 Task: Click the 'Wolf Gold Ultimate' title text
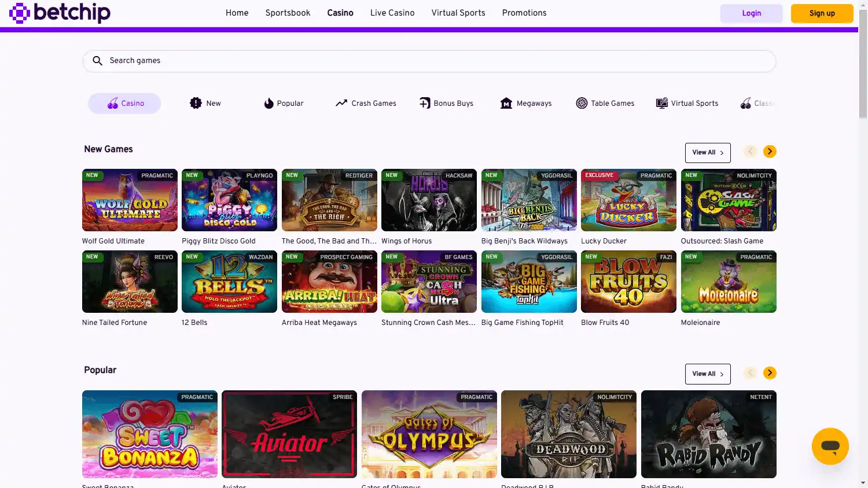[113, 241]
